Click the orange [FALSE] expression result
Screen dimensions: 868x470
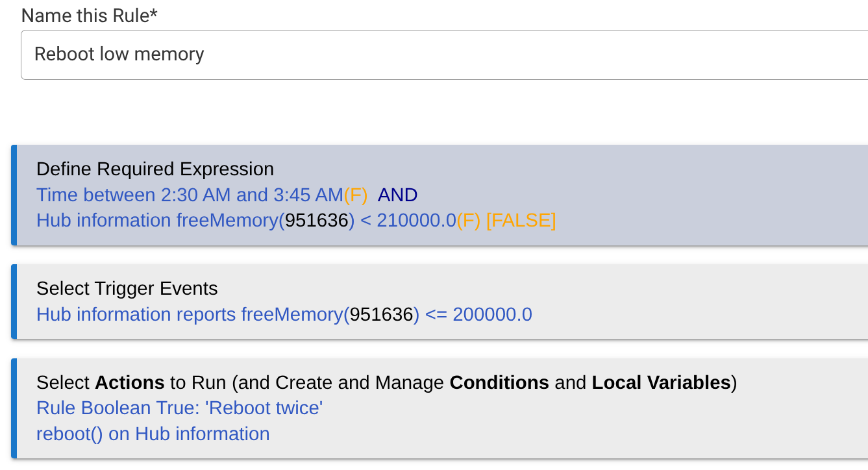click(521, 221)
